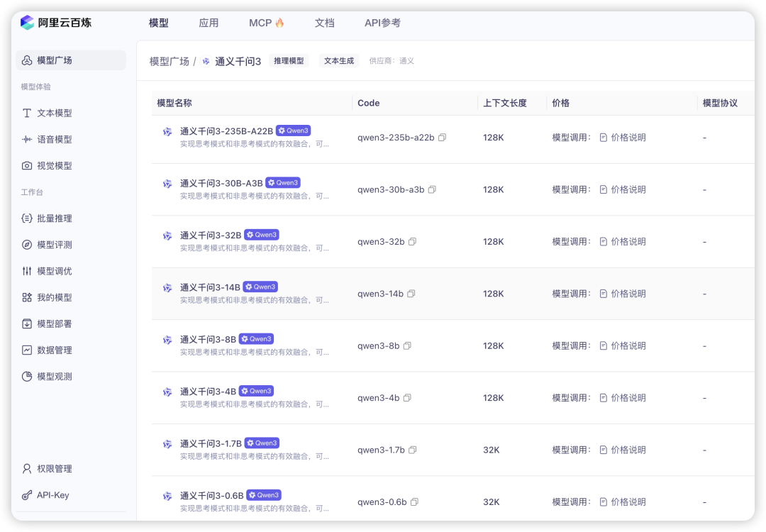Click the 通义千问3-0.6B model name
This screenshot has height=532, width=766.
coord(211,495)
